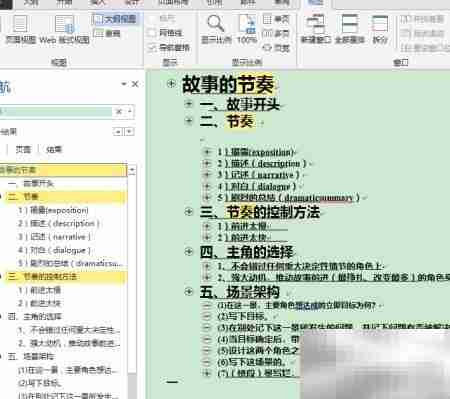Close the navigation pane with X

135,84
